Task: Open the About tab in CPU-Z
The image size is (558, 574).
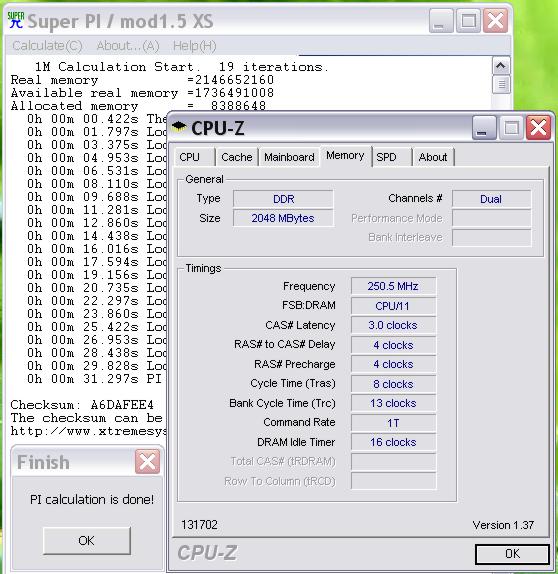Action: click(x=433, y=157)
